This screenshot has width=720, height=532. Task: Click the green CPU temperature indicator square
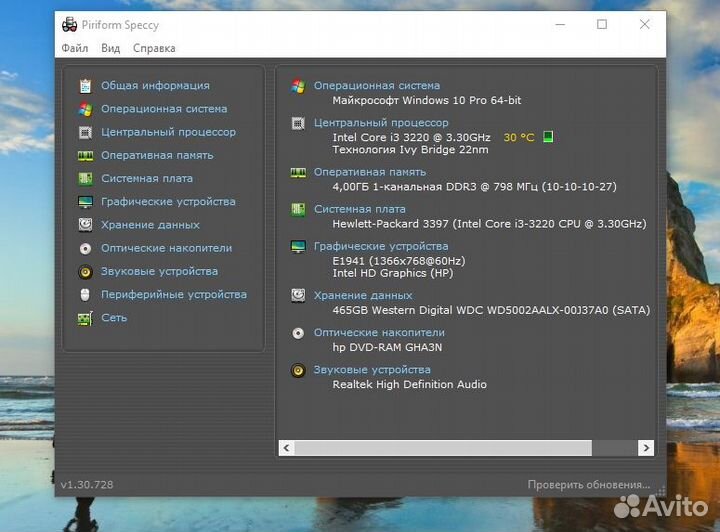[548, 137]
